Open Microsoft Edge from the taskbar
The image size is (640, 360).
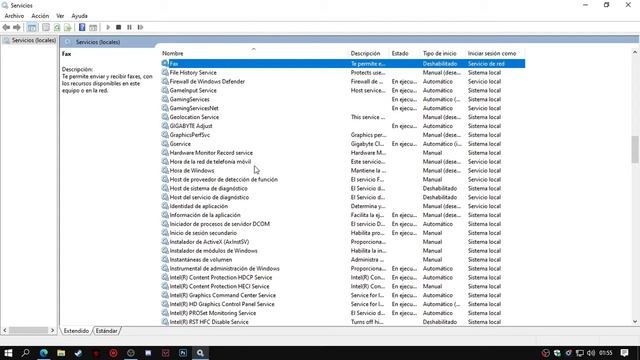coord(44,353)
